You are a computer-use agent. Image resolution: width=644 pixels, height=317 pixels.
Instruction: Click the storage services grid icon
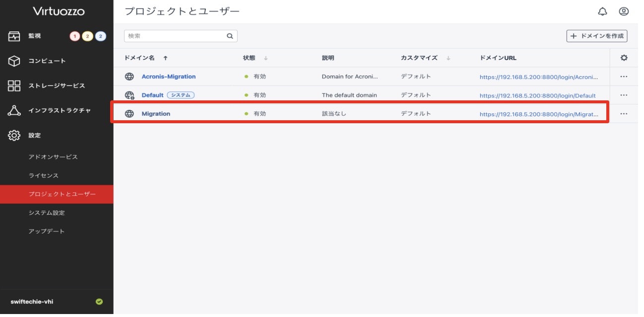pos(14,86)
